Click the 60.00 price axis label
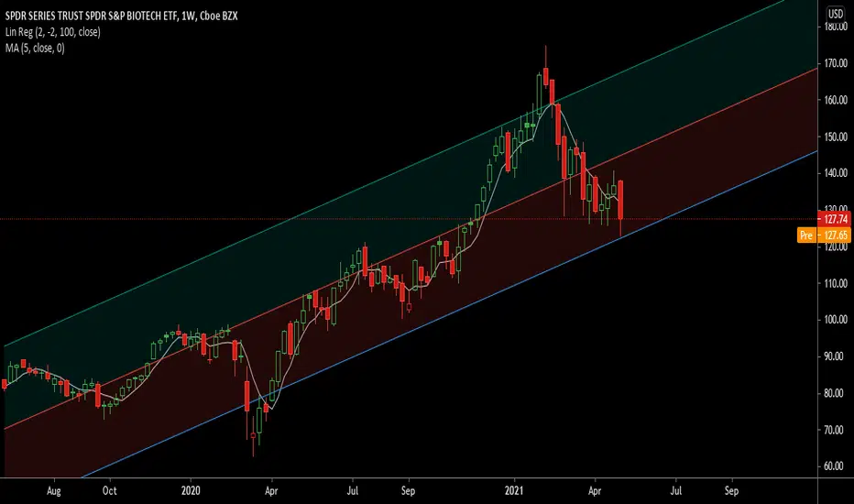The height and width of the screenshot is (504, 854). (836, 466)
